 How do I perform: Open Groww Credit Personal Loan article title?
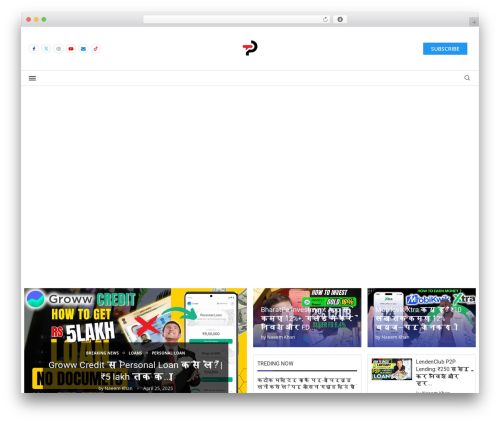pos(135,371)
